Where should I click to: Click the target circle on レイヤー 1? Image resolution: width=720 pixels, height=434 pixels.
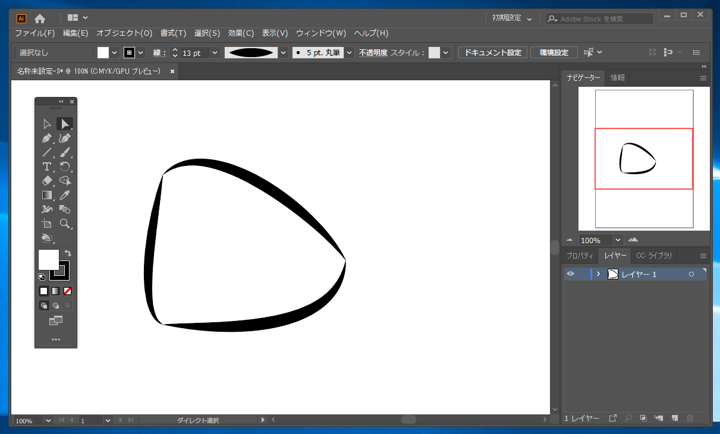[691, 274]
